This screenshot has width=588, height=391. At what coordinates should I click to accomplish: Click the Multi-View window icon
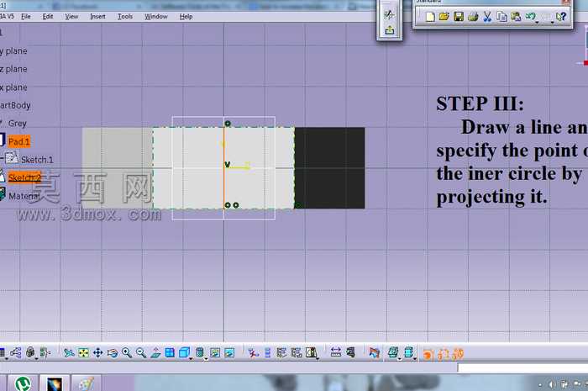[170, 352]
